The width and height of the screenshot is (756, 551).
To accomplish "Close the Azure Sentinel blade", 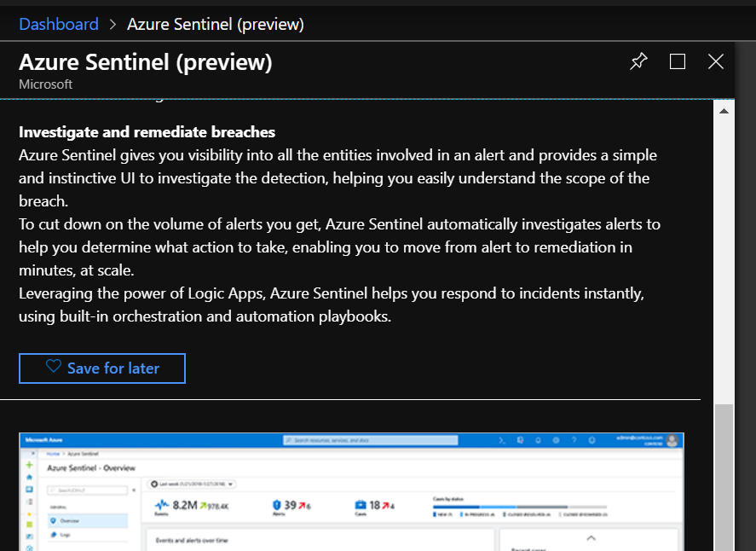I will coord(716,61).
